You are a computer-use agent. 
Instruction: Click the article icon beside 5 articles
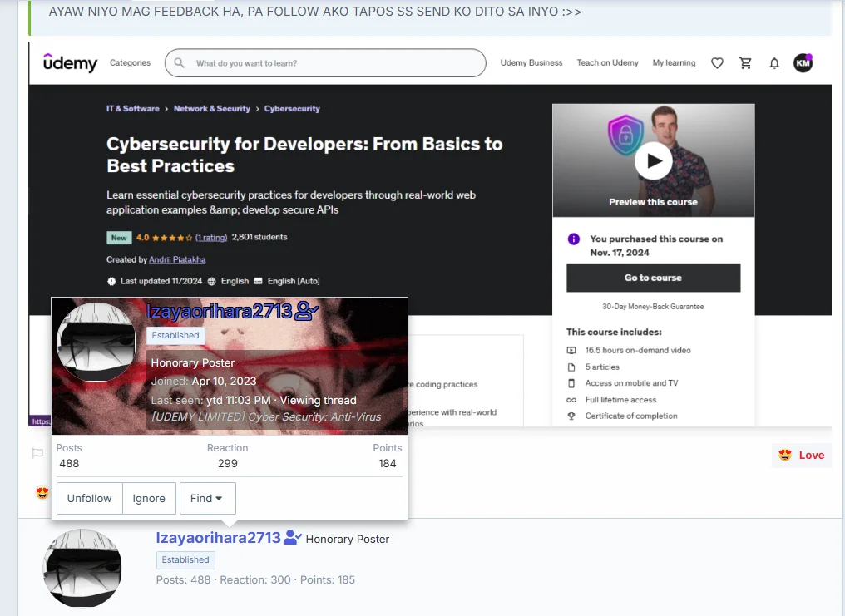[x=571, y=367]
